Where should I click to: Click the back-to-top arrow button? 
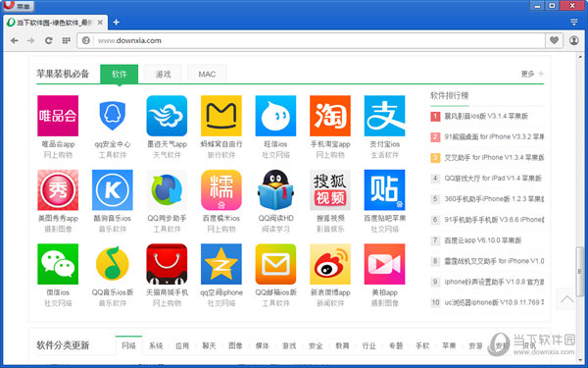pyautogui.click(x=566, y=299)
